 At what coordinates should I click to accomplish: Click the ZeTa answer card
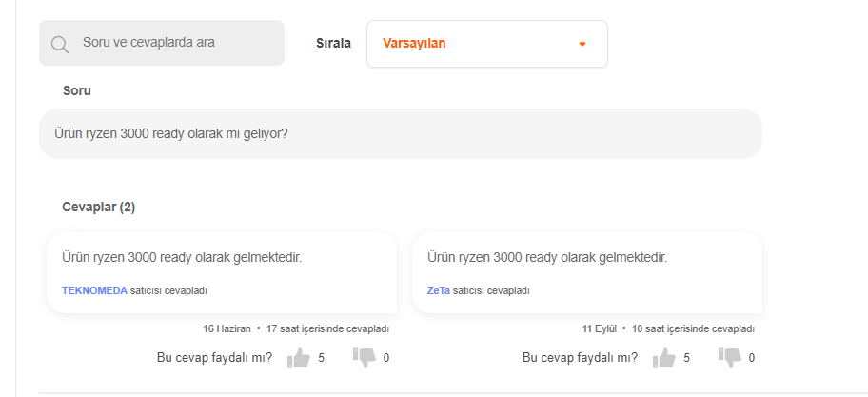(586, 272)
